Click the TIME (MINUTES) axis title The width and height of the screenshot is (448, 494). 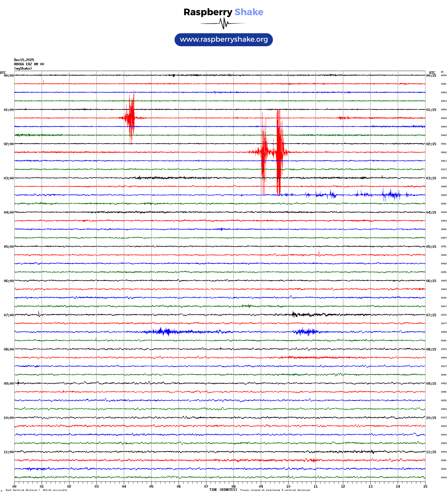[x=223, y=490]
